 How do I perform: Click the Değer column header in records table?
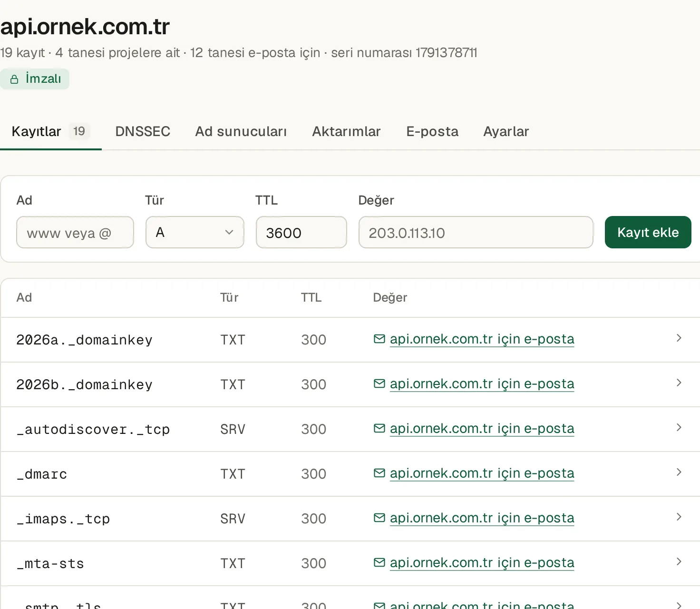(x=390, y=297)
